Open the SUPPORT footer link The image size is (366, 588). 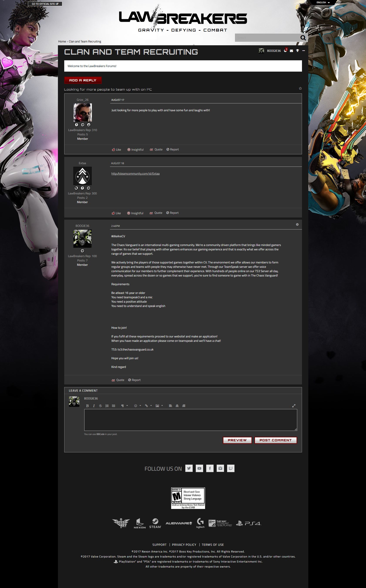click(159, 545)
